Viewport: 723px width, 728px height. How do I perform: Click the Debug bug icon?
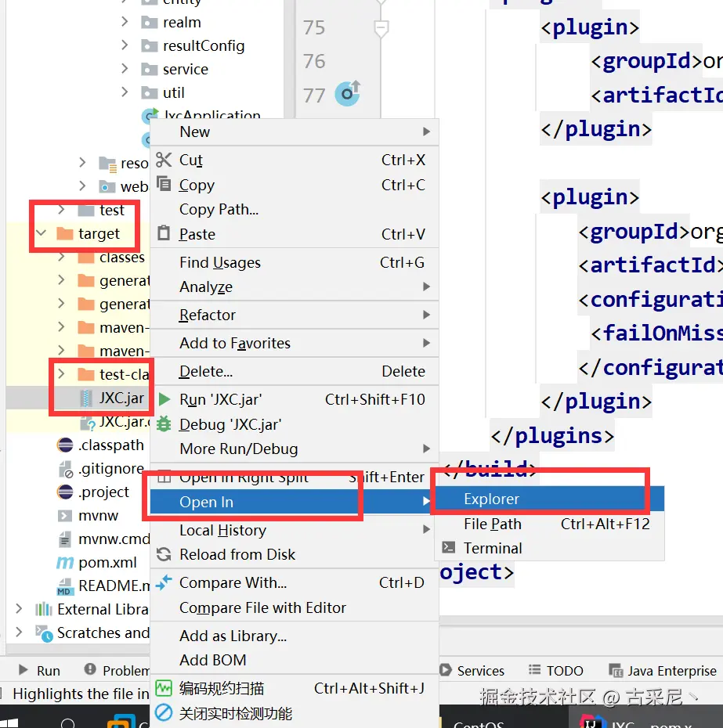pyautogui.click(x=164, y=424)
